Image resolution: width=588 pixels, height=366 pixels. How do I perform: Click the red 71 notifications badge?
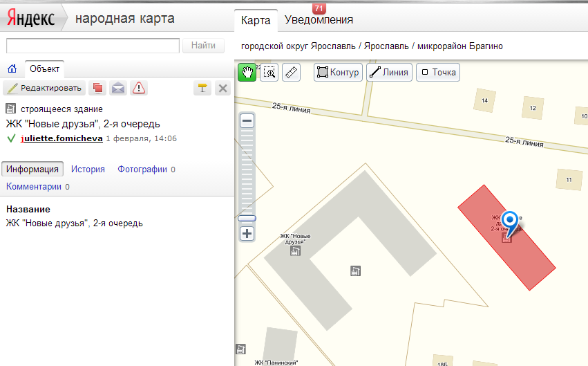click(x=319, y=8)
